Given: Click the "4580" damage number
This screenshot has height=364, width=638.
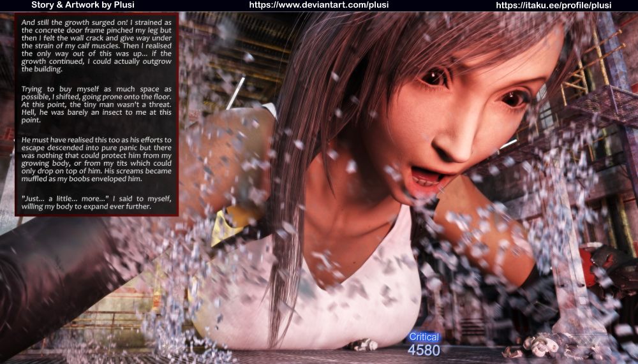Looking at the screenshot, I should coord(424,350).
